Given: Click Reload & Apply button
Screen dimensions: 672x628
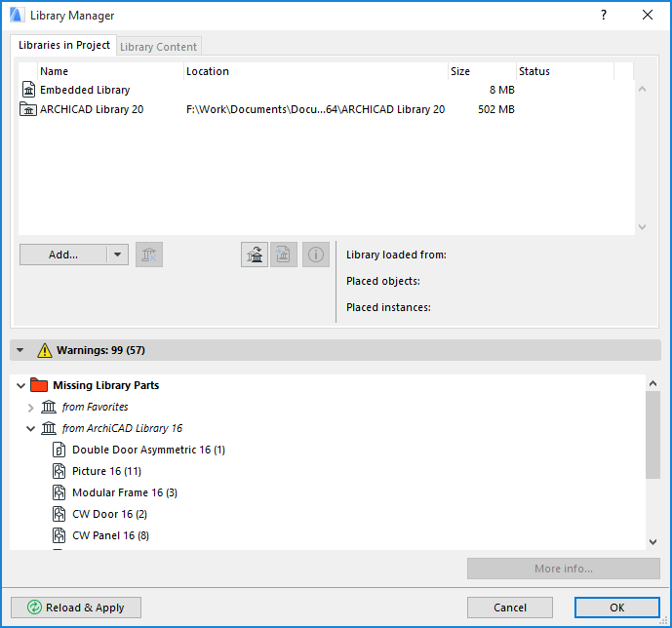Looking at the screenshot, I should (76, 608).
